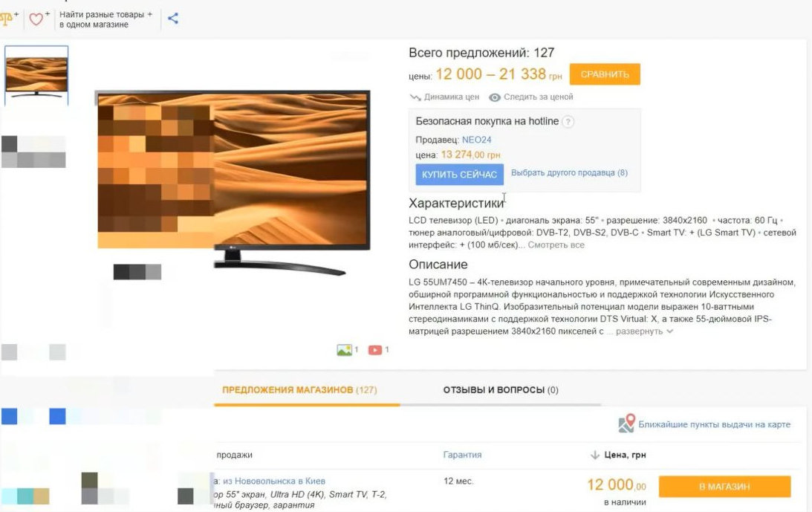This screenshot has height=512, width=812.
Task: Open the video review icon
Action: click(375, 350)
